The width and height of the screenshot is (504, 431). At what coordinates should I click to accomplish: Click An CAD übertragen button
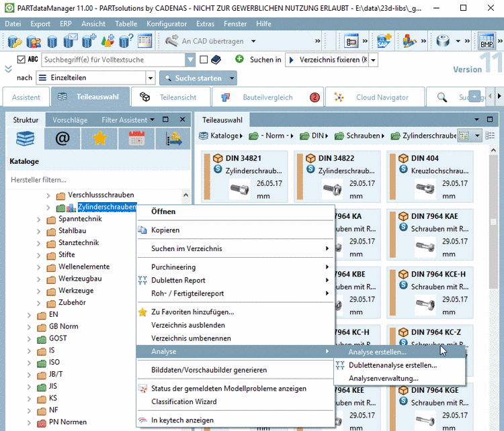coord(205,41)
